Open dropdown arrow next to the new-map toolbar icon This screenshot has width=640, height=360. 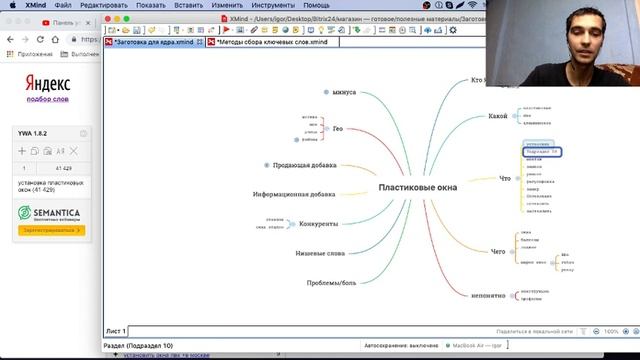click(x=118, y=31)
